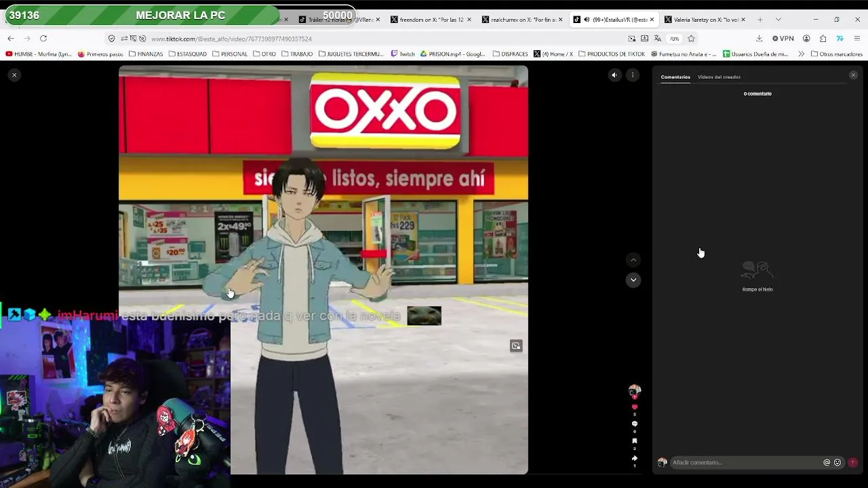Toggle picture-in-picture on the video

tap(516, 346)
